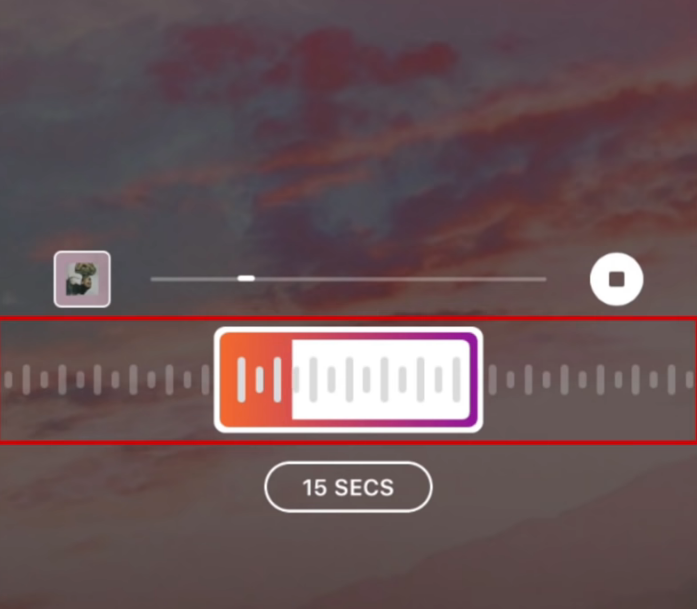Click the white unplayed area inside clip frame
697x609 pixels.
[381, 380]
